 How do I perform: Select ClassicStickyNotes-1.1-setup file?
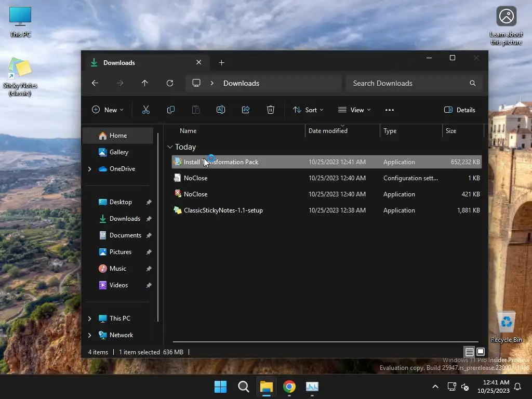pyautogui.click(x=326, y=210)
